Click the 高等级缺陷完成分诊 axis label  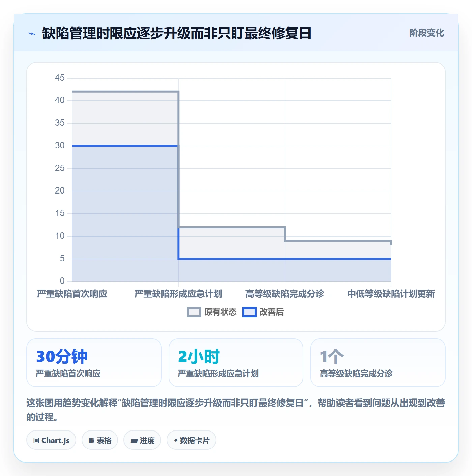pyautogui.click(x=285, y=294)
